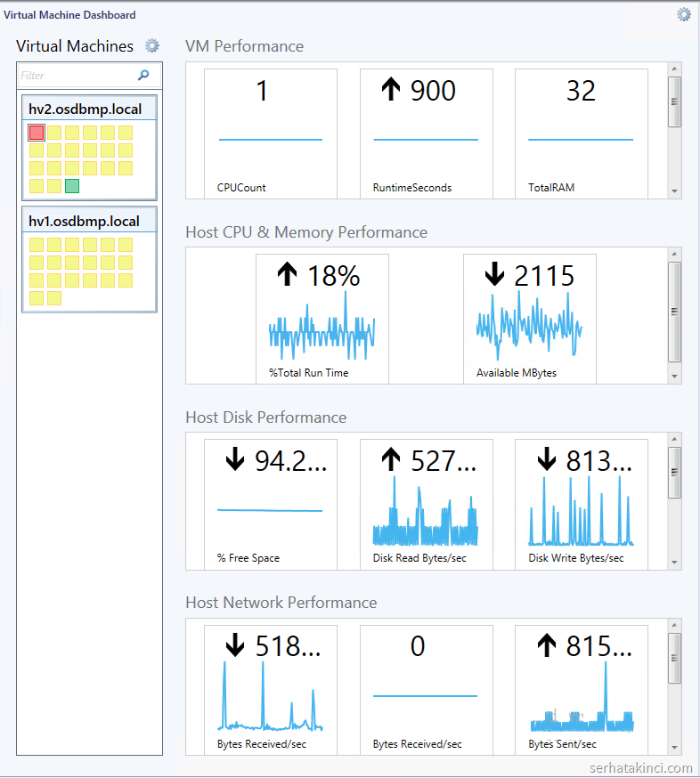Click the Disk Write Bytes/sec chart tile
Image resolution: width=700 pixels, height=778 pixels.
coord(581,504)
